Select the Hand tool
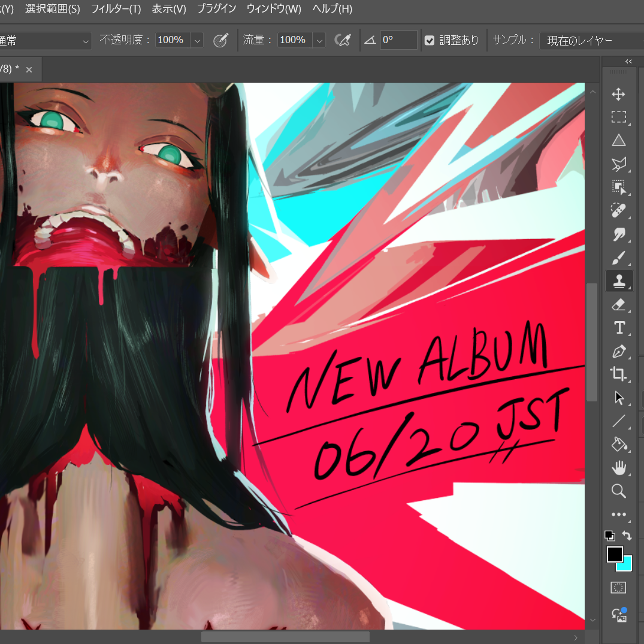This screenshot has height=644, width=644. (x=618, y=468)
